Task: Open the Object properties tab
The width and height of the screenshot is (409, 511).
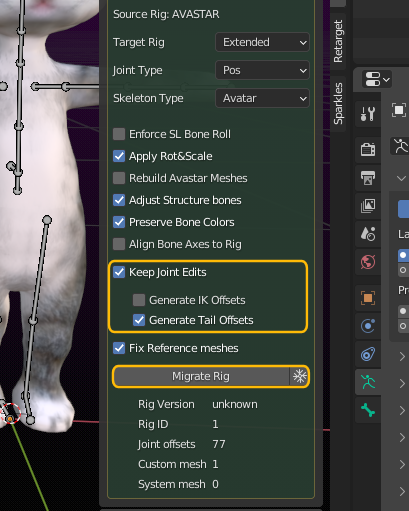Action: 368,298
